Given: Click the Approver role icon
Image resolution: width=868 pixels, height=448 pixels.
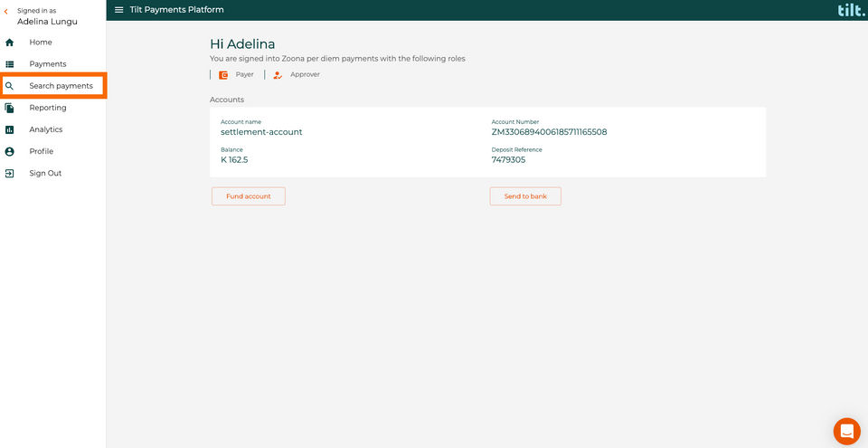Looking at the screenshot, I should click(x=278, y=75).
